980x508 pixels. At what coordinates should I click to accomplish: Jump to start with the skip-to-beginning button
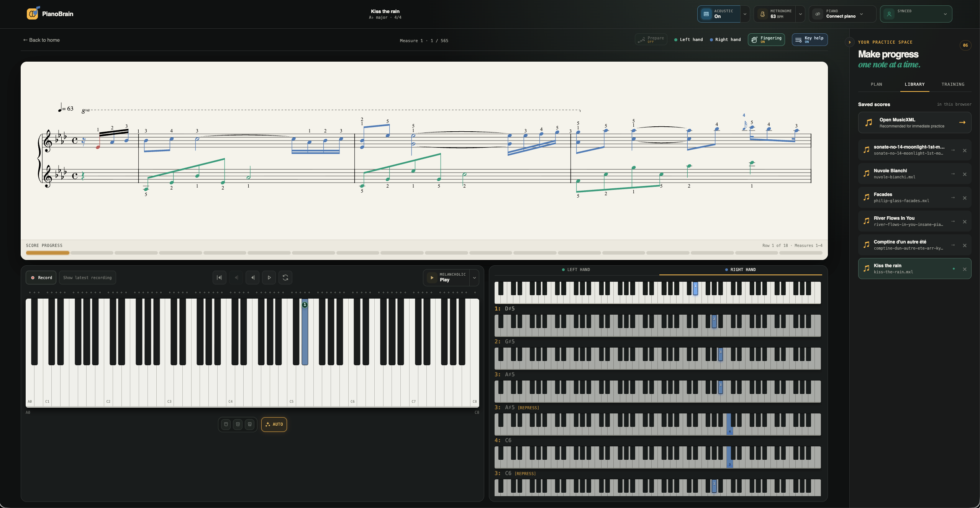pos(219,278)
